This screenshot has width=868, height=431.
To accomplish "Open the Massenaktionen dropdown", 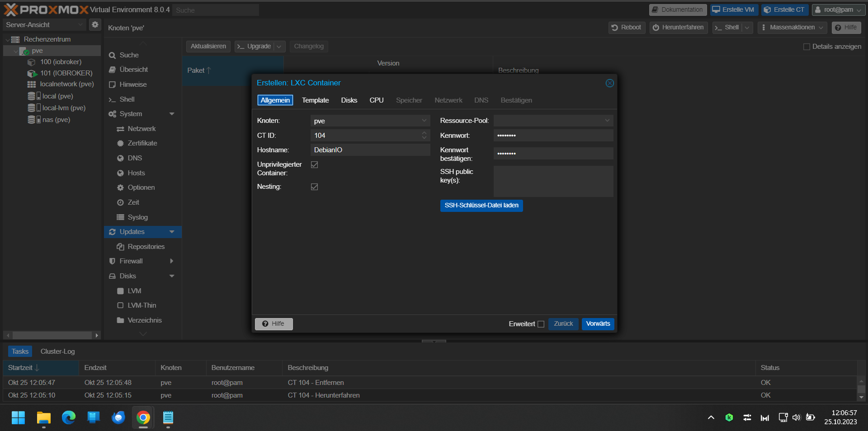I will point(792,28).
